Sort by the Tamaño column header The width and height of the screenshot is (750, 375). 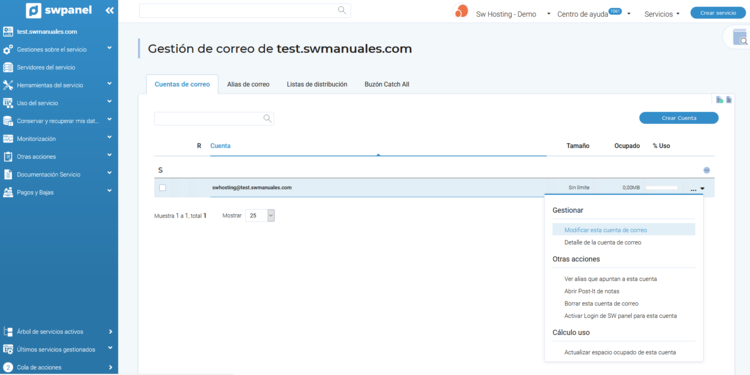578,146
